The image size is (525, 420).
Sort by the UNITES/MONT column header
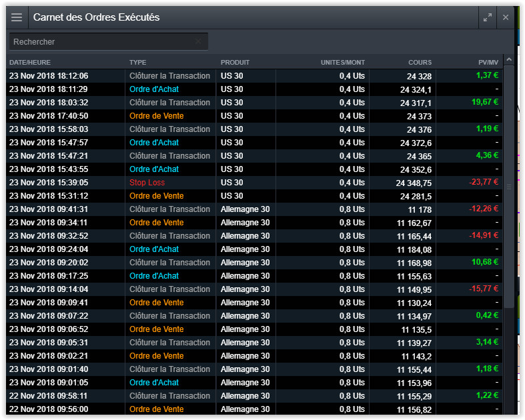click(x=342, y=63)
